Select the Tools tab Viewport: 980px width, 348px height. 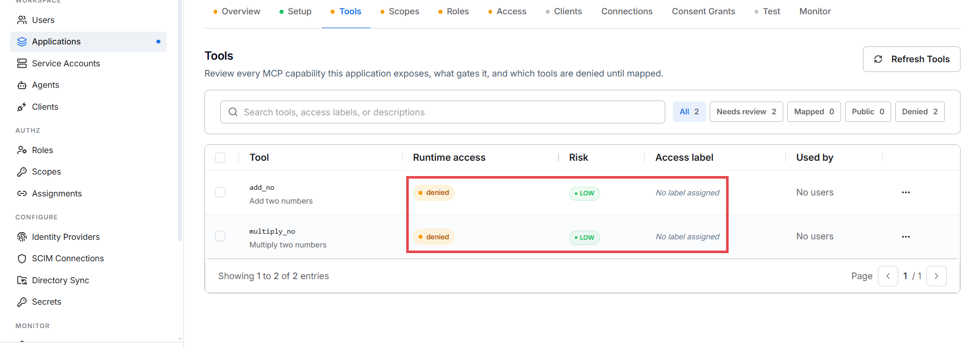tap(346, 11)
